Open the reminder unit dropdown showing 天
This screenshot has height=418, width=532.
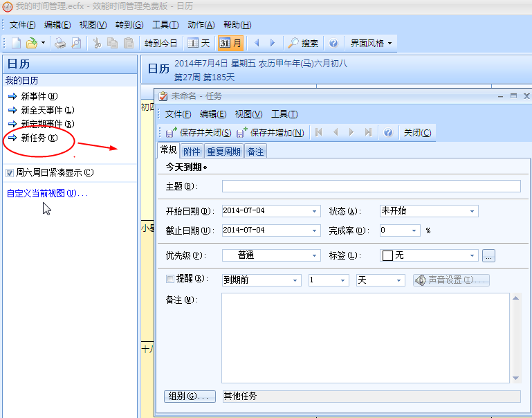point(398,280)
